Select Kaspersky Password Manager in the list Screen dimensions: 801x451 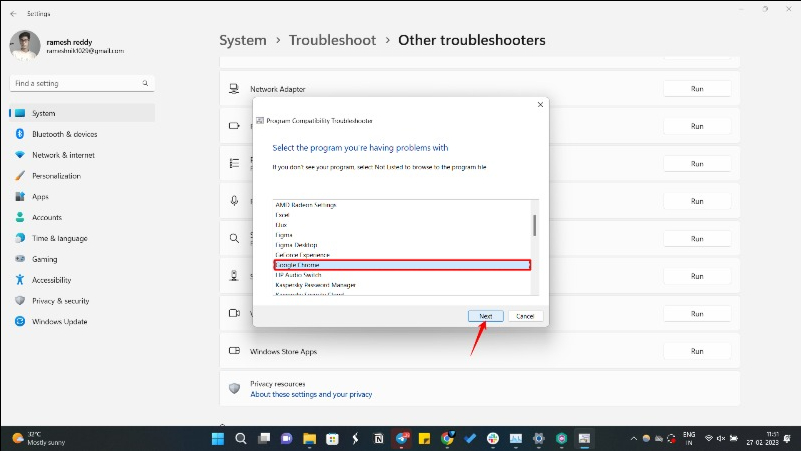tap(315, 284)
